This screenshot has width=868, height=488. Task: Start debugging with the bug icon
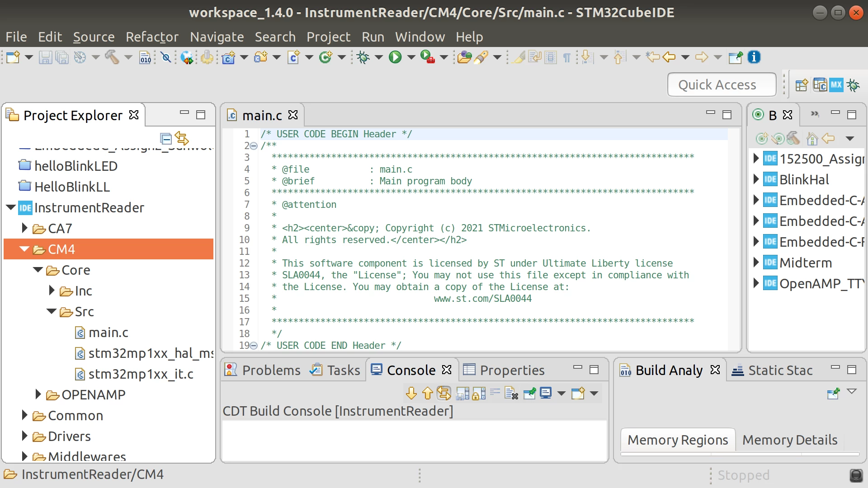point(363,57)
